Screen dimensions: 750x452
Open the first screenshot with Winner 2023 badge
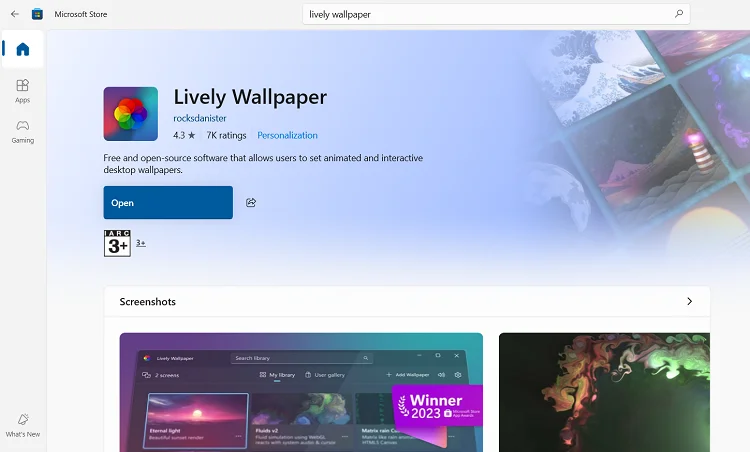point(301,392)
